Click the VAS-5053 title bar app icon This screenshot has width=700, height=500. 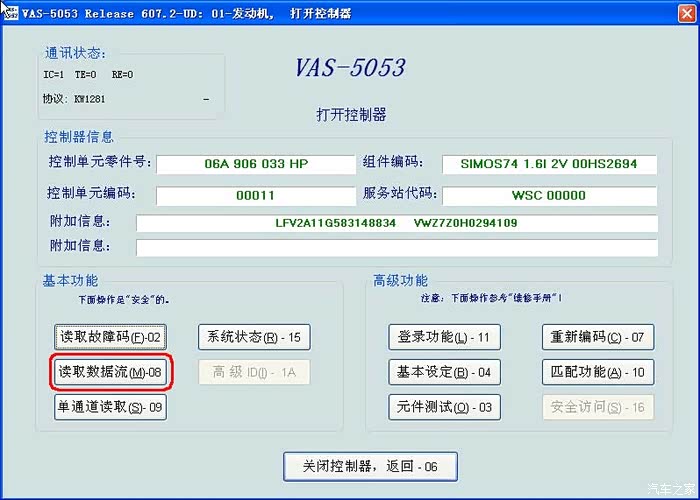click(x=8, y=11)
